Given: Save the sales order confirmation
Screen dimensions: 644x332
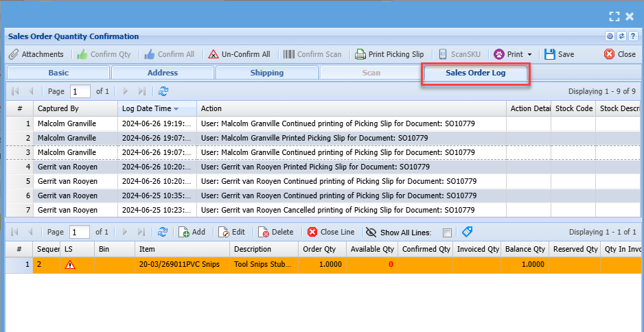Looking at the screenshot, I should (x=559, y=54).
